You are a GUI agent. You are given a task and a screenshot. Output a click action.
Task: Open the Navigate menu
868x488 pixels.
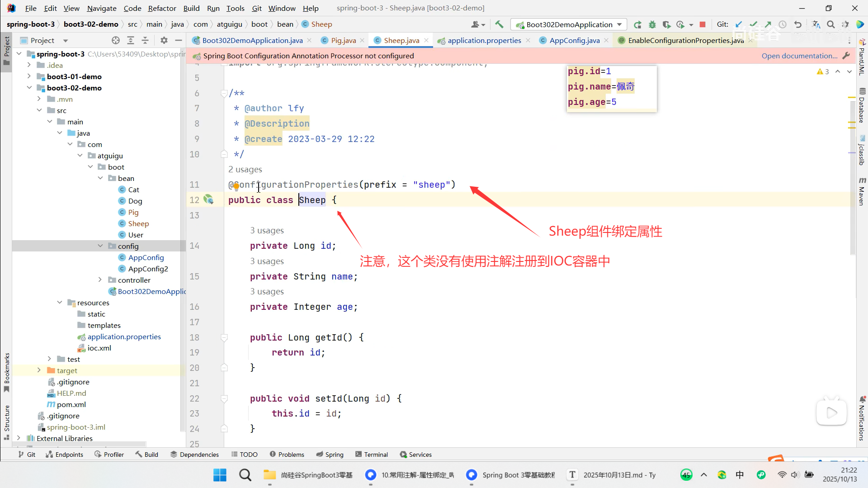(102, 8)
